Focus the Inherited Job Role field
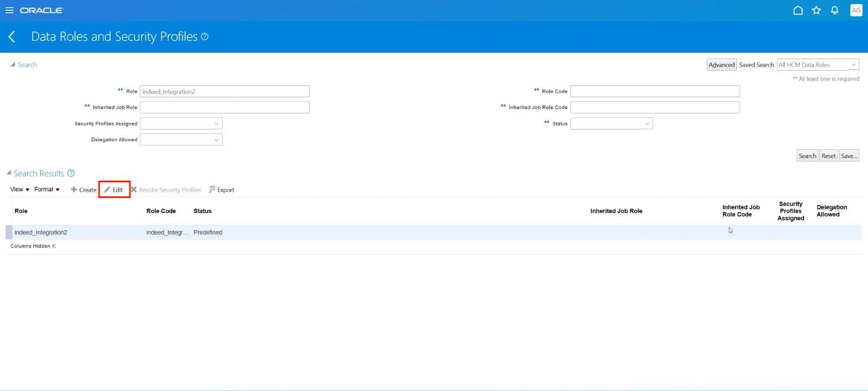Image resolution: width=868 pixels, height=391 pixels. point(225,108)
